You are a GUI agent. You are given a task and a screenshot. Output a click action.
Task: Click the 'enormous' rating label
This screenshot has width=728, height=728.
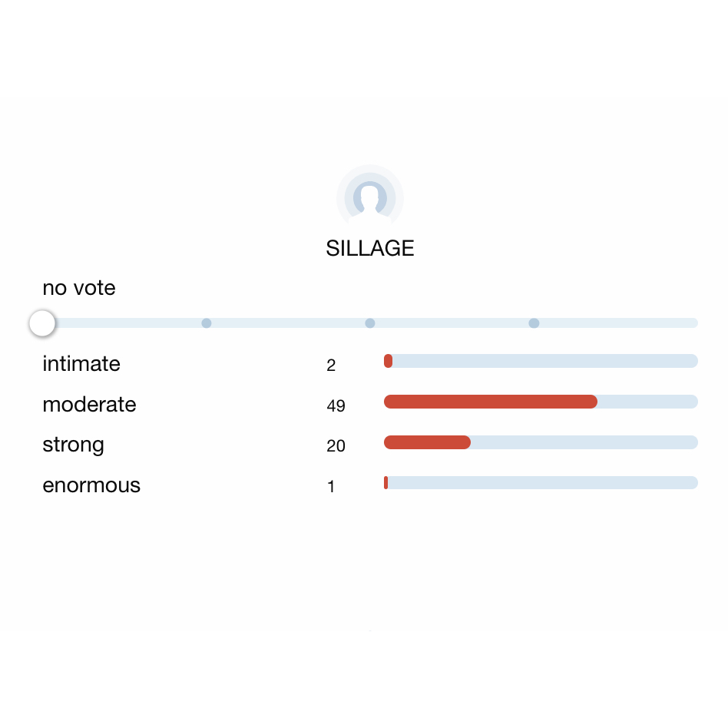(x=91, y=486)
